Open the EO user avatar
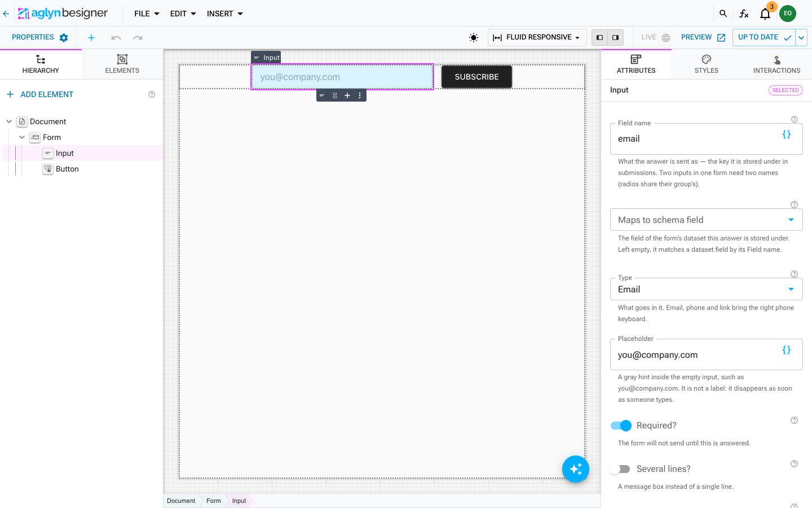This screenshot has height=508, width=812. [788, 14]
